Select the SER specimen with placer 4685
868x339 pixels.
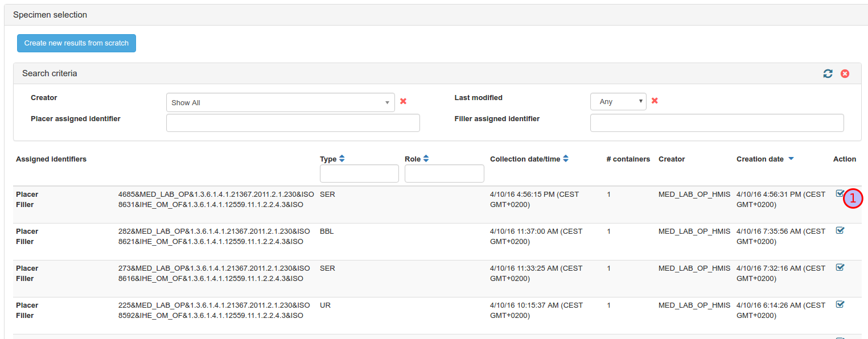pos(840,193)
